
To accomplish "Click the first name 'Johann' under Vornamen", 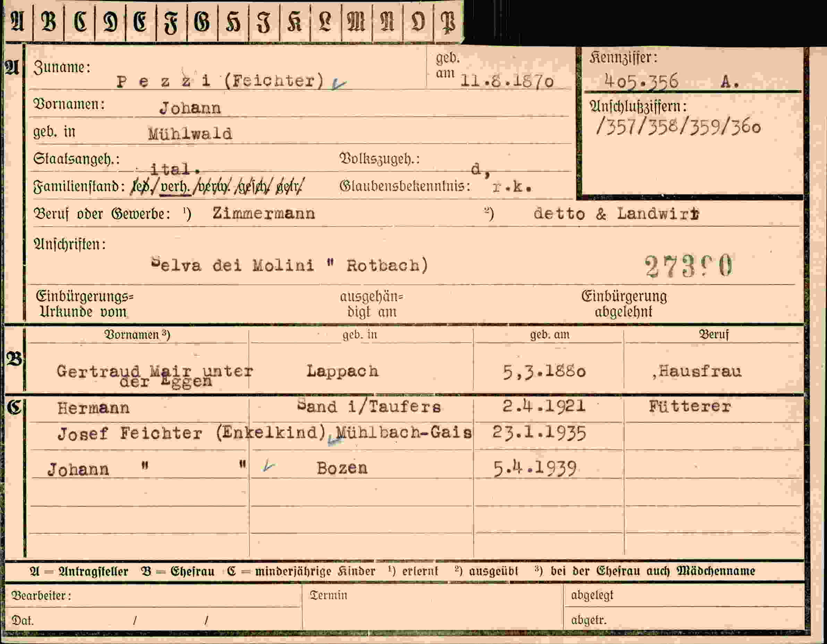I will (190, 108).
